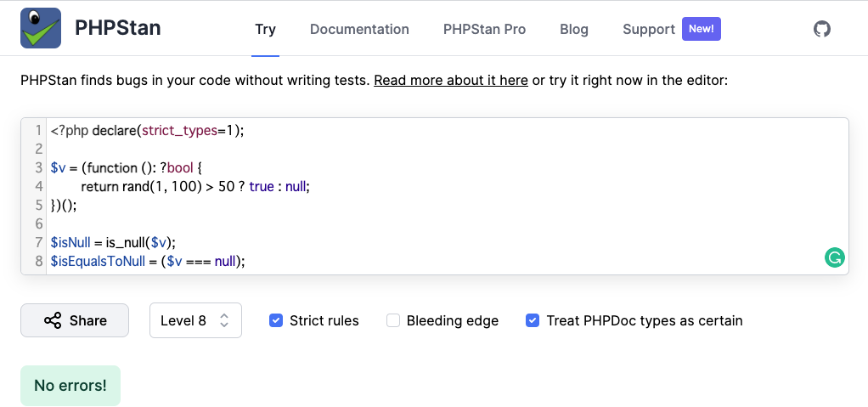Open the Support page
This screenshot has height=407, width=868.
tap(649, 29)
